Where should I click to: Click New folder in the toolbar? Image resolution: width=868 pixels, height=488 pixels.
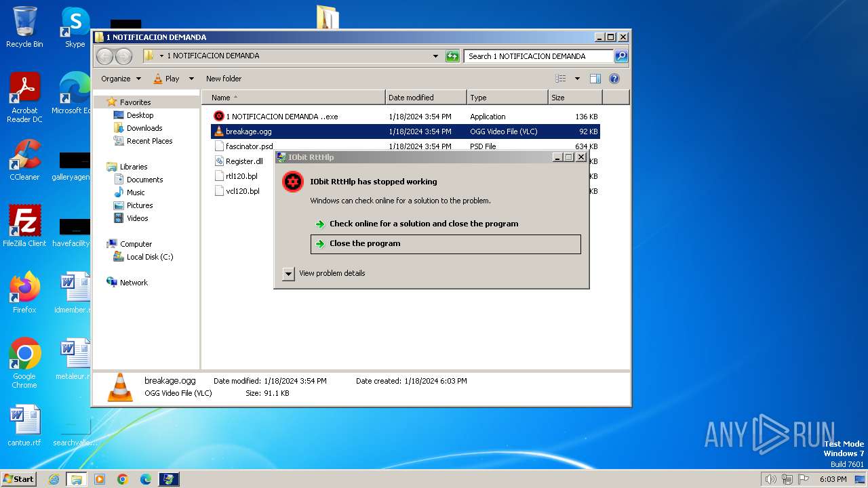[224, 79]
